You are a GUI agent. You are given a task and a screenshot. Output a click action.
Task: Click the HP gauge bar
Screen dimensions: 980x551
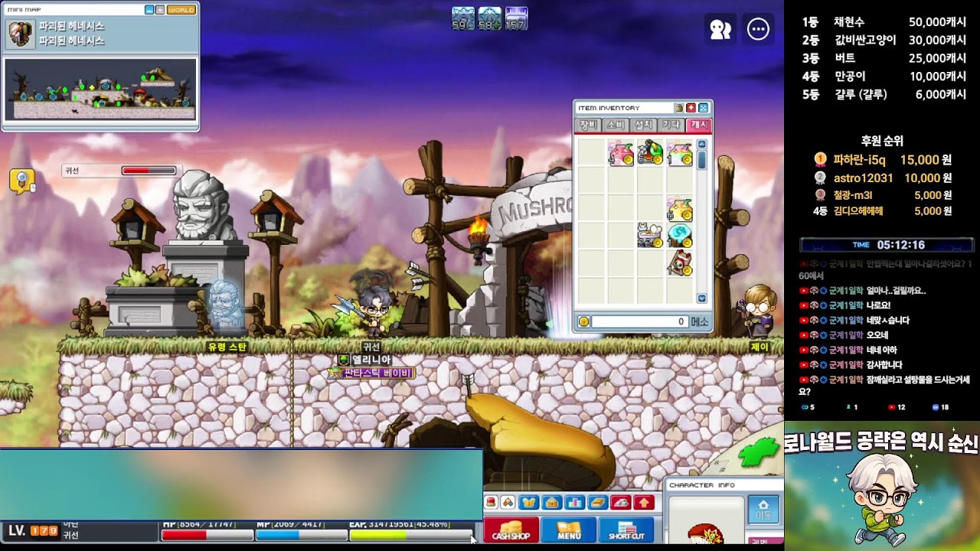point(207,536)
